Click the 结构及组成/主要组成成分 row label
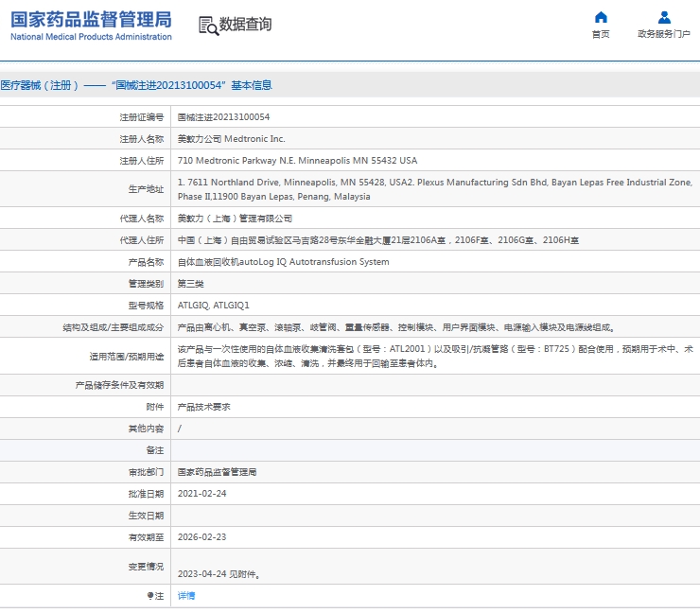Viewport: 700px width, 613px height. click(x=113, y=327)
